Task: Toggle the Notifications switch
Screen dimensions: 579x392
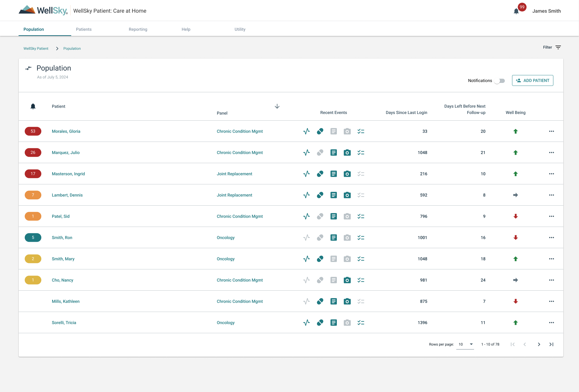Action: (x=499, y=81)
